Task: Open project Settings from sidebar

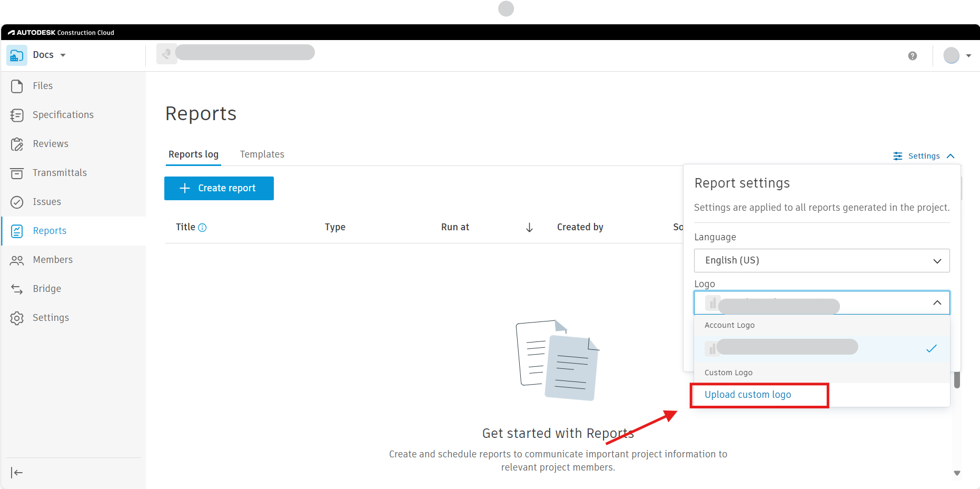Action: [51, 317]
